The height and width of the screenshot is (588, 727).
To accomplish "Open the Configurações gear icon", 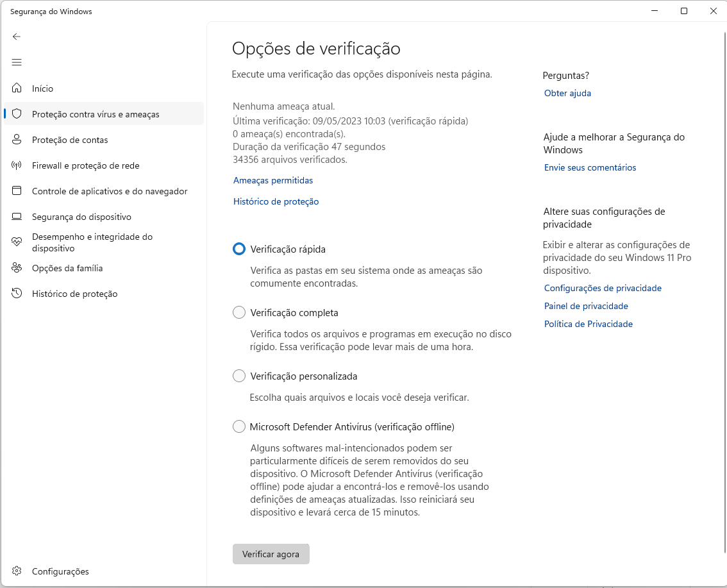I will click(x=17, y=571).
